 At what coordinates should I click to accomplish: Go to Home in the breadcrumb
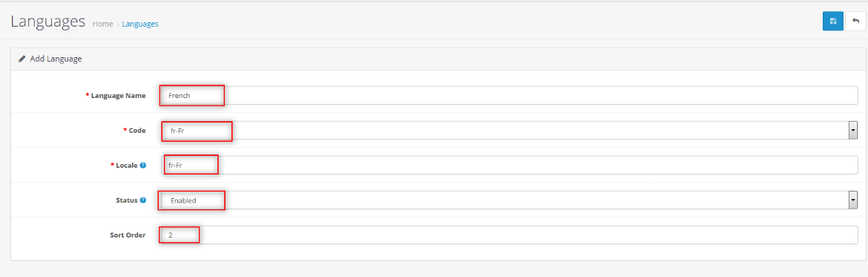[103, 24]
